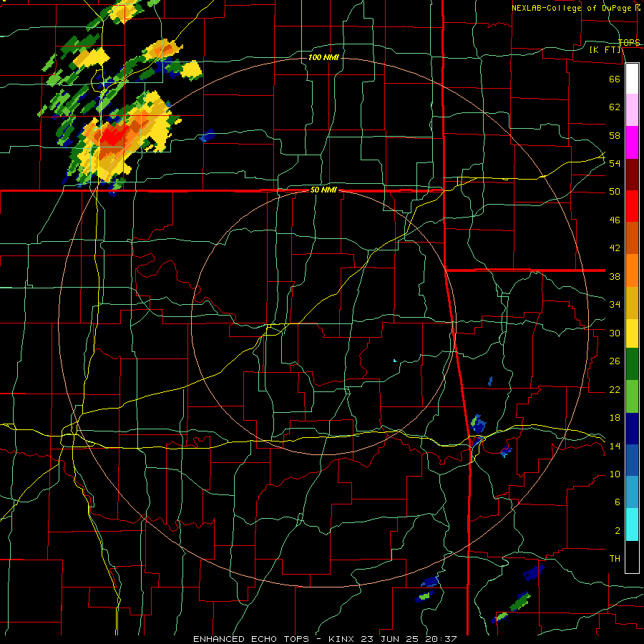Click the red core of the northwest storm
The width and height of the screenshot is (644, 644).
113,135
